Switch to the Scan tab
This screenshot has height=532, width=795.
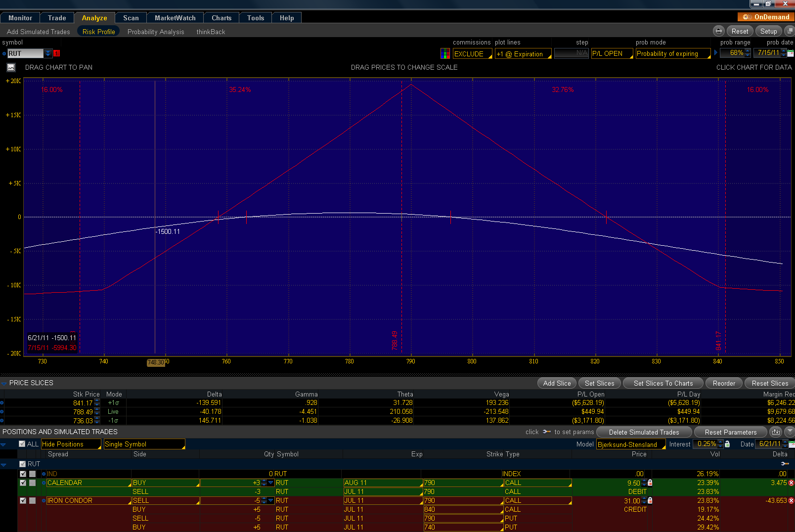(131, 18)
